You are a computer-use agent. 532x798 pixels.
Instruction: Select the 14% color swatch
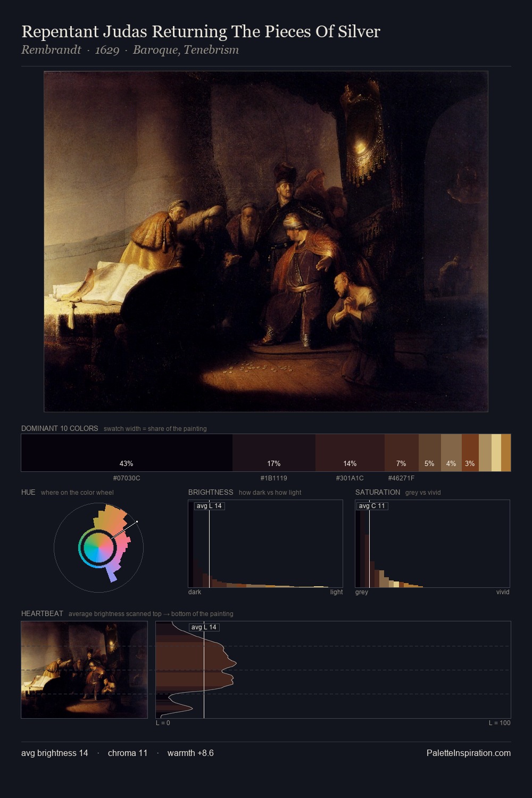tap(350, 453)
